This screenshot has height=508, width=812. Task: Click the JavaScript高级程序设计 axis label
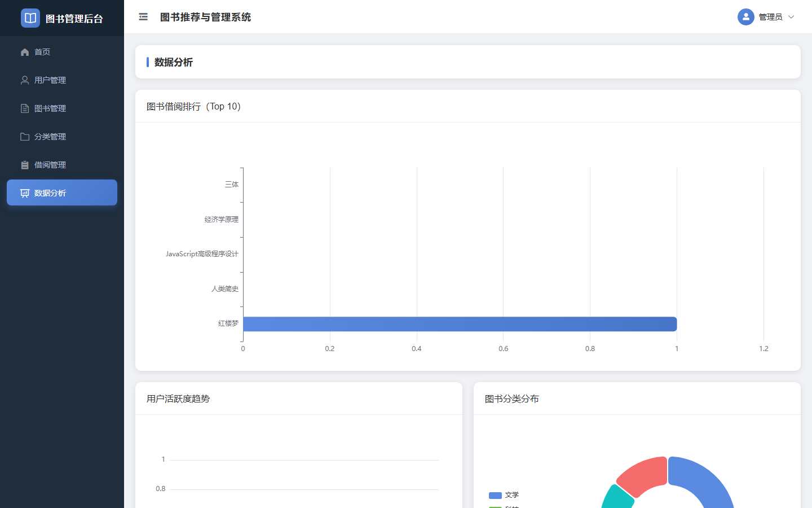tap(202, 254)
